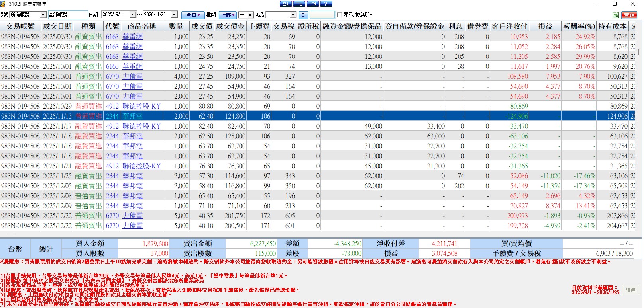Image resolution: width=644 pixels, height=308 pixels.
Task: Open the start date 2025/9/1 calendar dropdown
Action: [133, 14]
